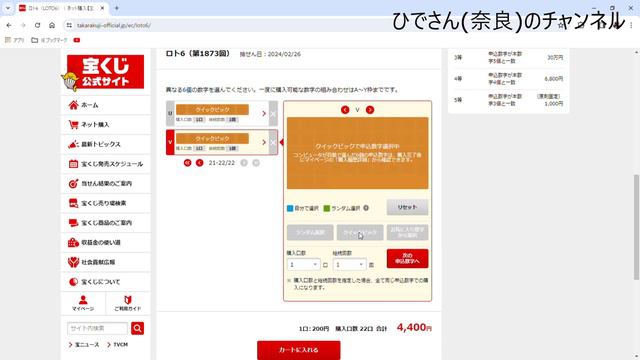Open the 購入口数 dropdown

tap(303, 264)
